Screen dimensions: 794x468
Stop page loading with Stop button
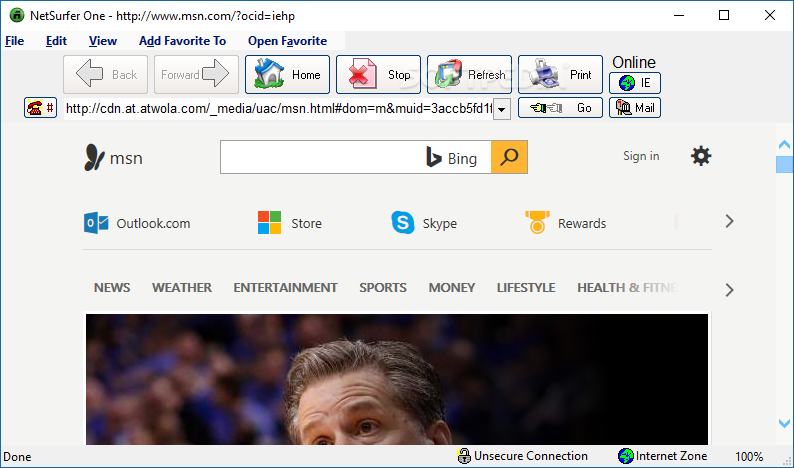pyautogui.click(x=378, y=74)
